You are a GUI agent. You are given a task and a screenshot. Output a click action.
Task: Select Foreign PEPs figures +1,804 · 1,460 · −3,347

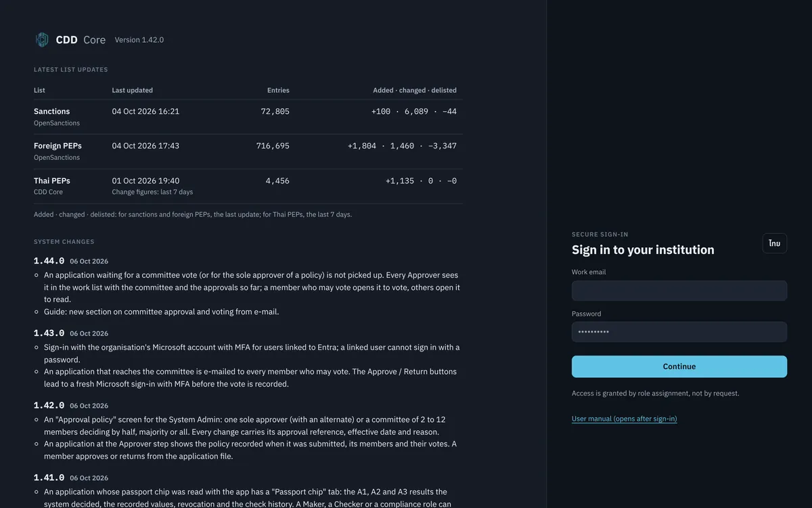pos(402,146)
